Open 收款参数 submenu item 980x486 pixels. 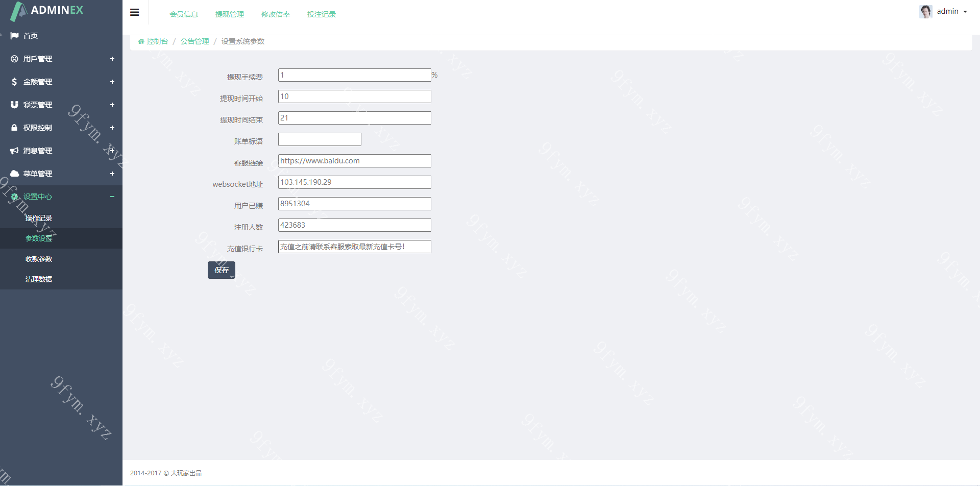39,259
